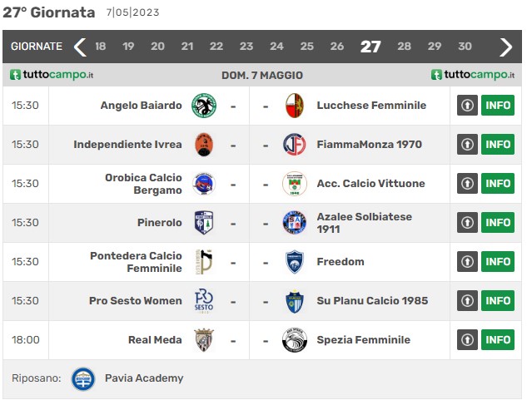Screen dimensions: 532x400
Task: Open INFO for Angelo Baiardo match
Action: [498, 106]
